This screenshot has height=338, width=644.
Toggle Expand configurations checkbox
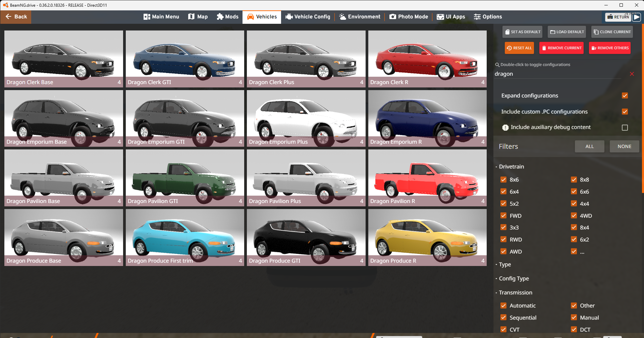(625, 95)
